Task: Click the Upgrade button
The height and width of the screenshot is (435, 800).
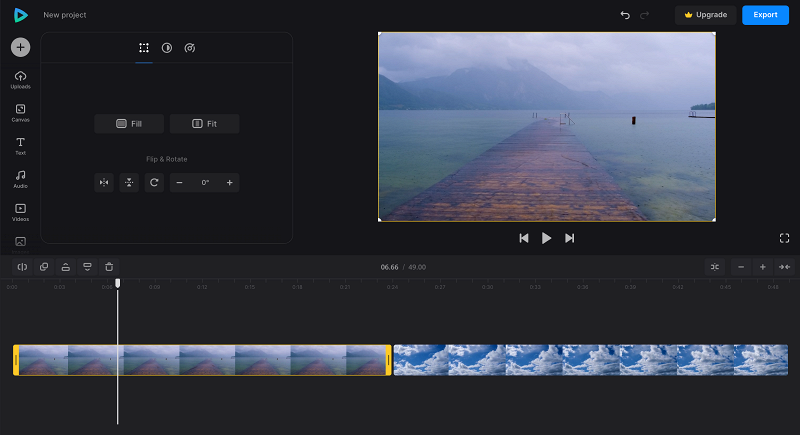Action: pos(706,15)
